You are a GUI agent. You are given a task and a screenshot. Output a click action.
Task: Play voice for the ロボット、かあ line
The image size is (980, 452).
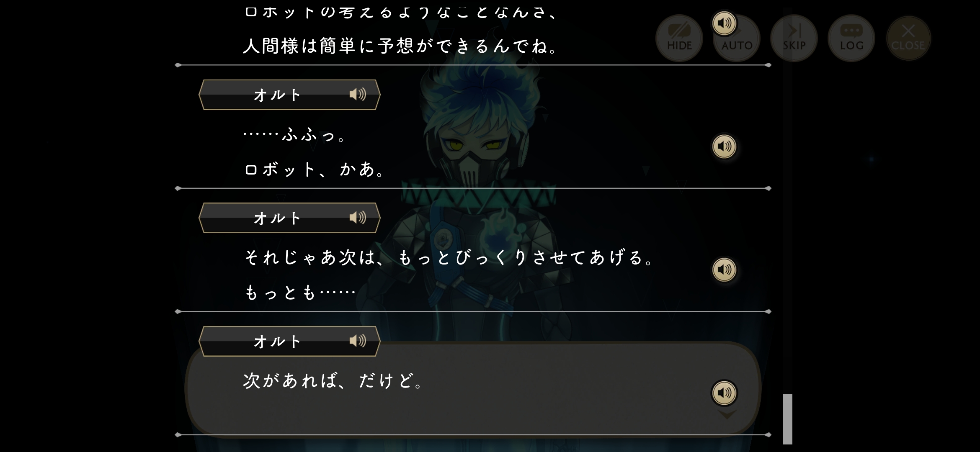coord(724,146)
